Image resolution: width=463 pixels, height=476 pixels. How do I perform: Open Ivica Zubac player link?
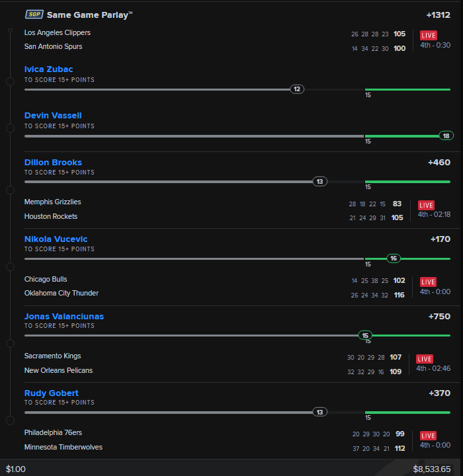click(x=48, y=69)
